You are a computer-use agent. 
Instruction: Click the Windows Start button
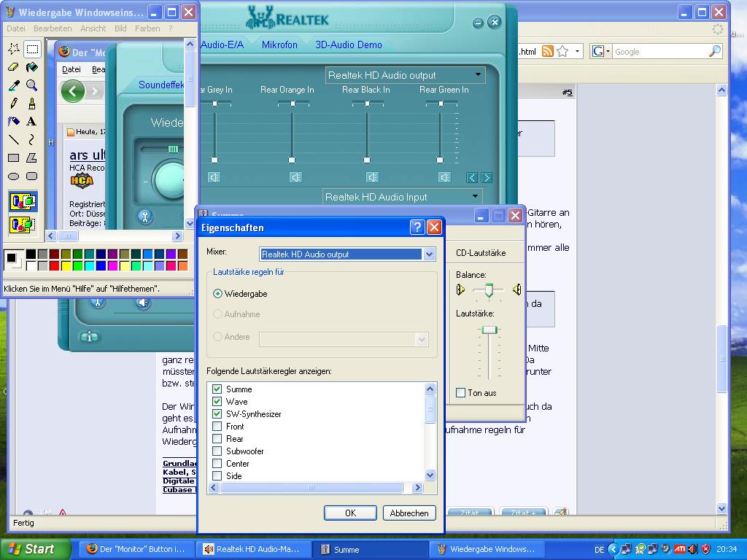(x=35, y=549)
